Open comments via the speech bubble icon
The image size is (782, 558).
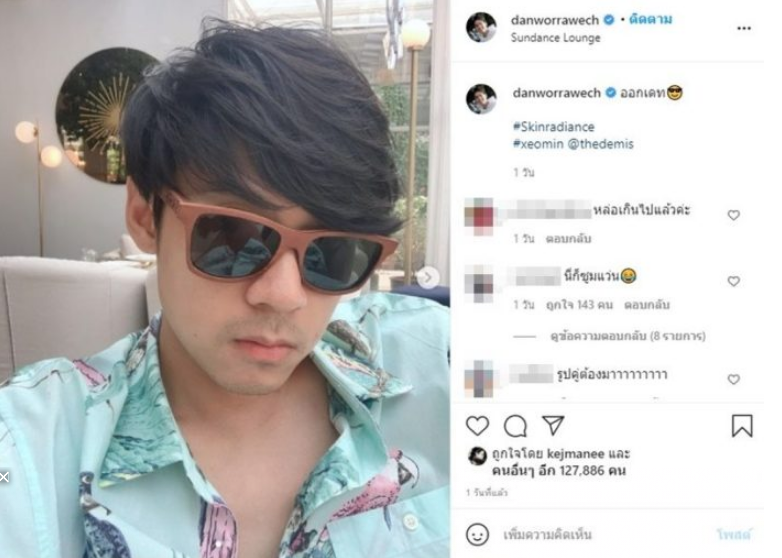click(x=515, y=426)
